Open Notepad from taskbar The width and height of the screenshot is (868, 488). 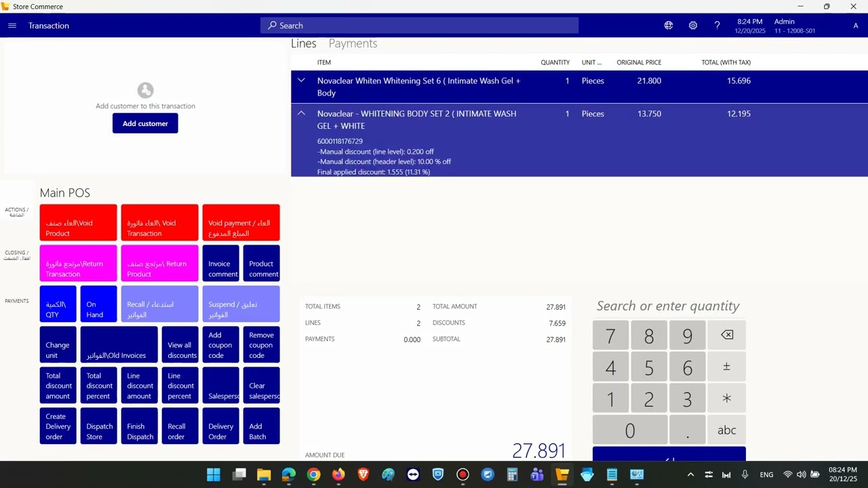612,474
